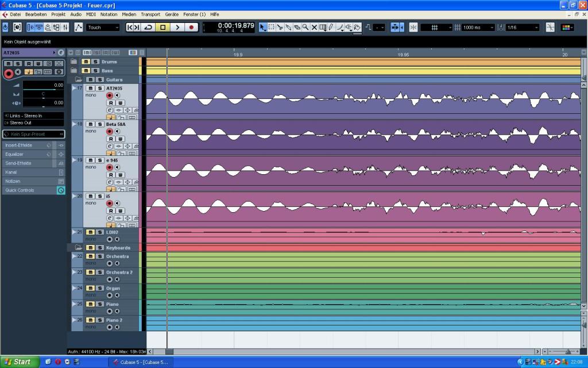The width and height of the screenshot is (588, 368).
Task: Open the automation panel icon
Action: pos(78,28)
